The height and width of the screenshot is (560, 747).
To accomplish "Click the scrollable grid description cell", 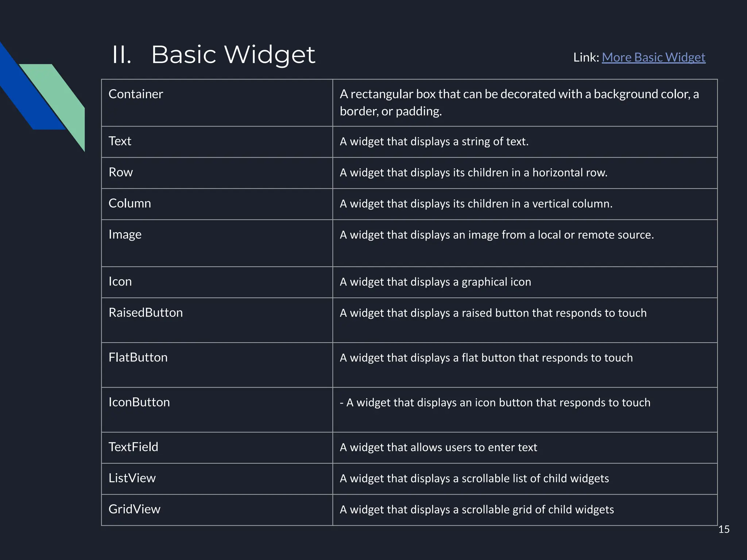I will click(525, 510).
